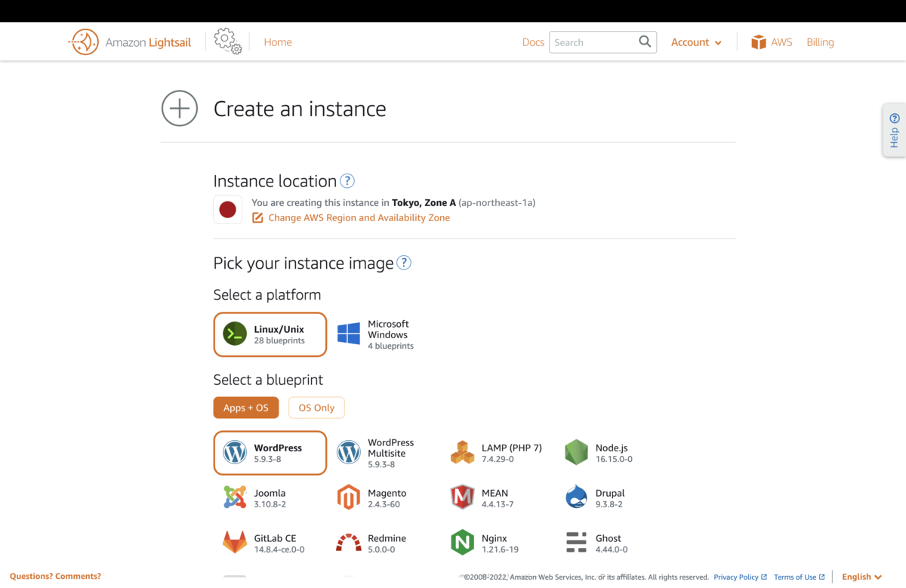The height and width of the screenshot is (588, 906).
Task: Click the GitLab CE fox icon
Action: click(x=235, y=542)
